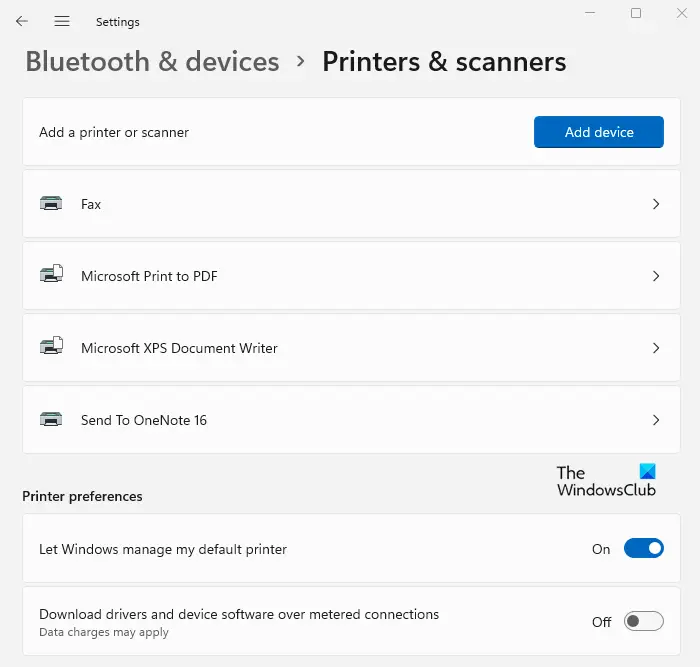Open the hamburger navigation menu
Image resolution: width=700 pixels, height=667 pixels.
tap(62, 21)
